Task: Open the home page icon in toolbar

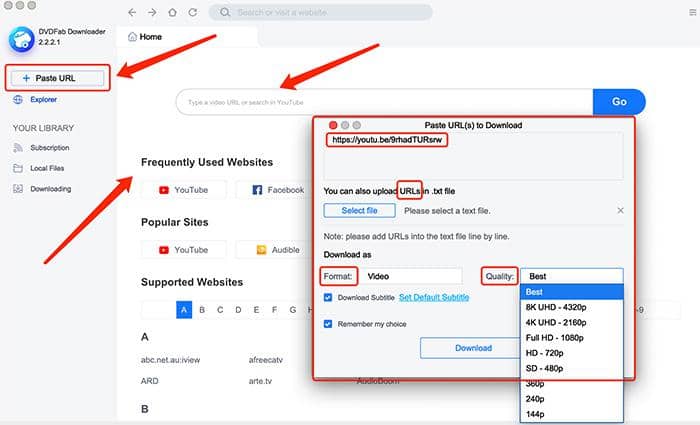Action: point(172,12)
